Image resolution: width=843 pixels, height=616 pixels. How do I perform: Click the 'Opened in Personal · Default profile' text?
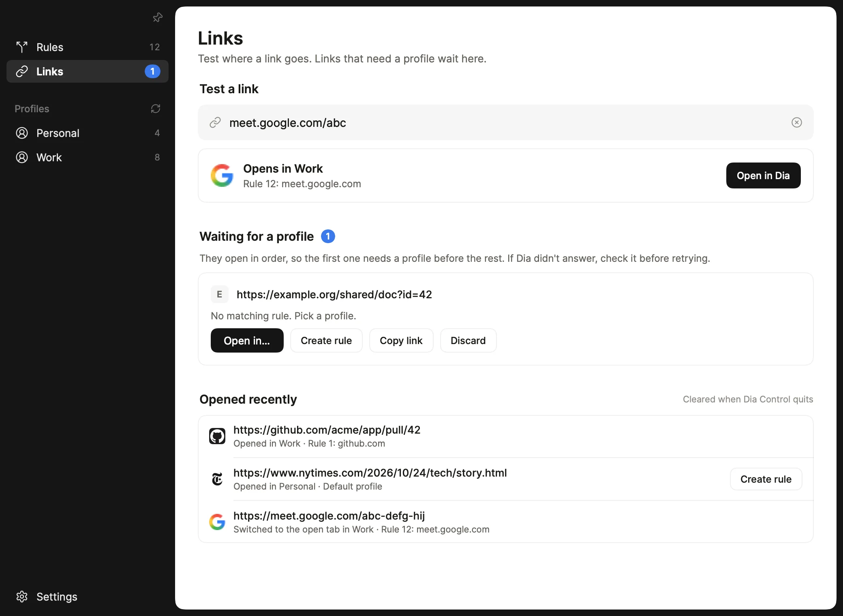pyautogui.click(x=308, y=486)
